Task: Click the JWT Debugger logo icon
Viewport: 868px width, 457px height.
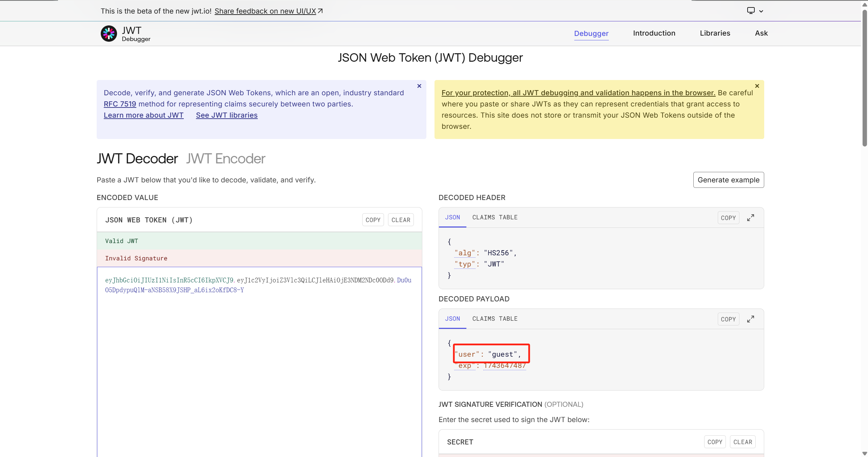Action: coord(109,34)
